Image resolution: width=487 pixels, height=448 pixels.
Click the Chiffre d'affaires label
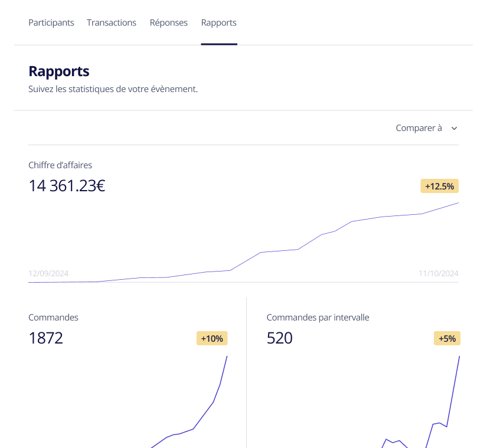pos(60,165)
